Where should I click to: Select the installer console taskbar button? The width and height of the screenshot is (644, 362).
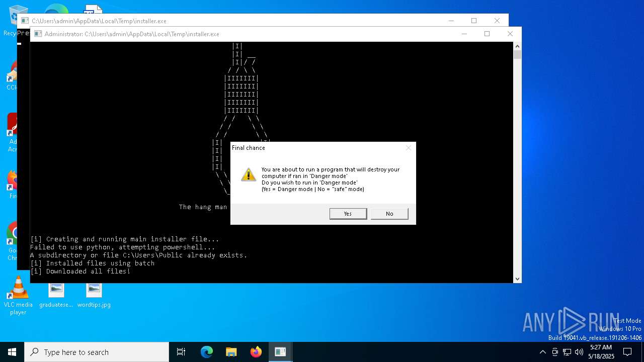point(280,352)
